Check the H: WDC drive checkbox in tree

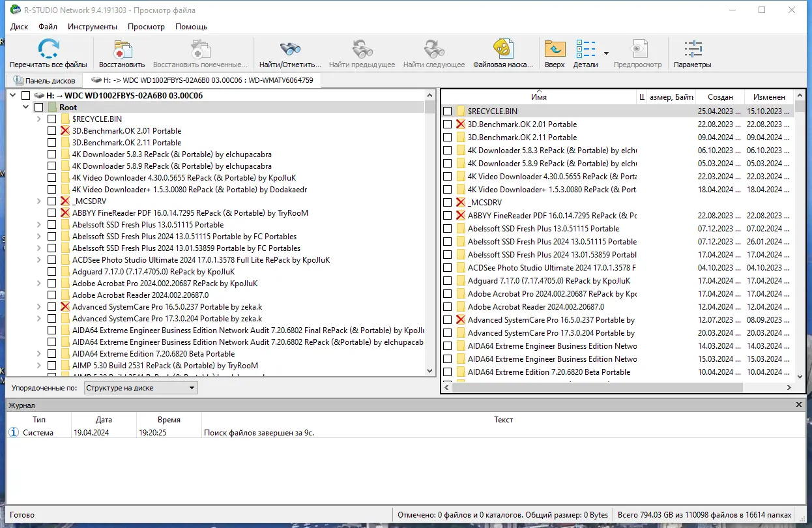coord(25,96)
